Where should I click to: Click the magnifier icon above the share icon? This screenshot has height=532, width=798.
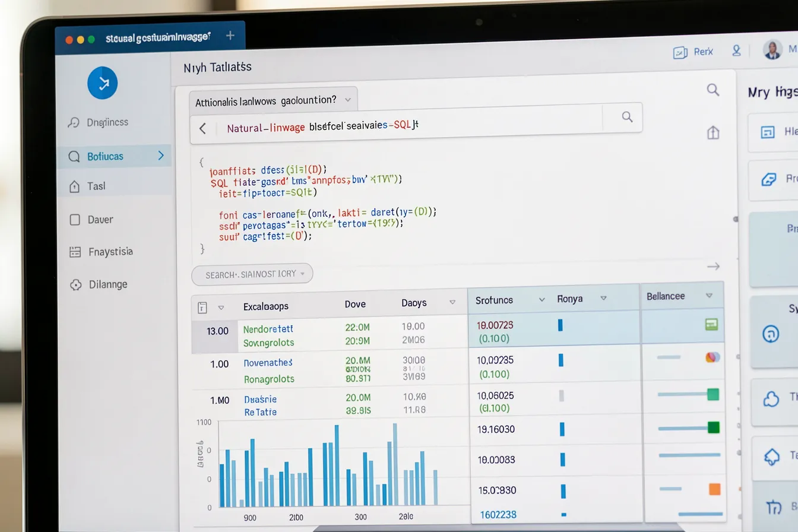click(713, 90)
